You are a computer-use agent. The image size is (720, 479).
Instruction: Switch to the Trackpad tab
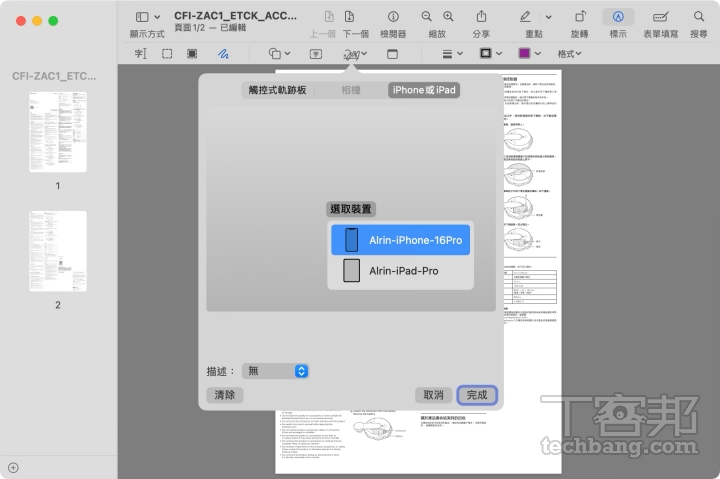pyautogui.click(x=277, y=90)
